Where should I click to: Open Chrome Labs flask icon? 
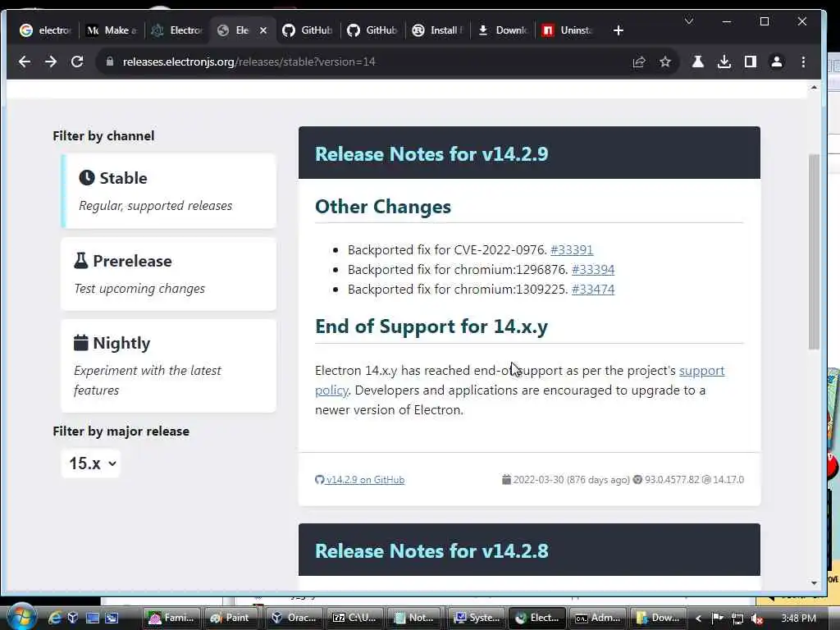pyautogui.click(x=697, y=62)
